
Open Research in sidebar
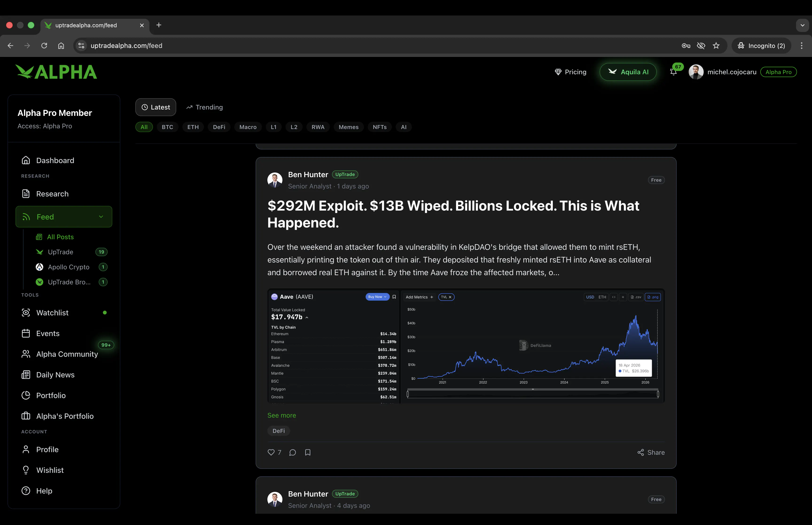tap(64, 194)
